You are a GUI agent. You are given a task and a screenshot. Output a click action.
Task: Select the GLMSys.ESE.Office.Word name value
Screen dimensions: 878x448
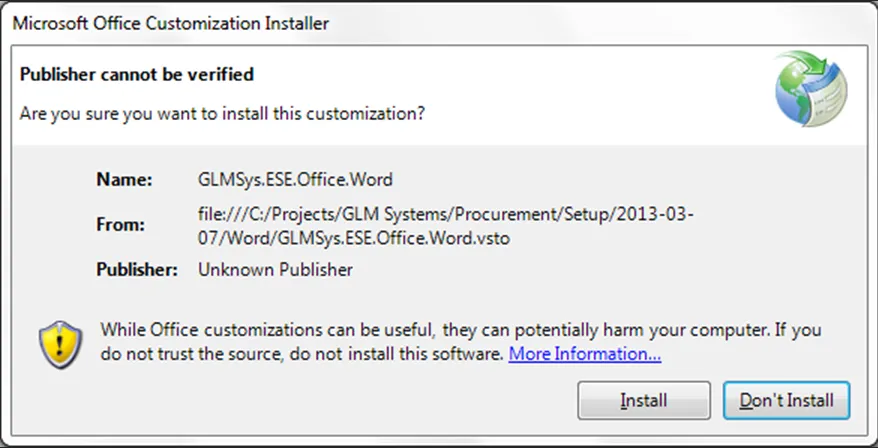click(295, 180)
